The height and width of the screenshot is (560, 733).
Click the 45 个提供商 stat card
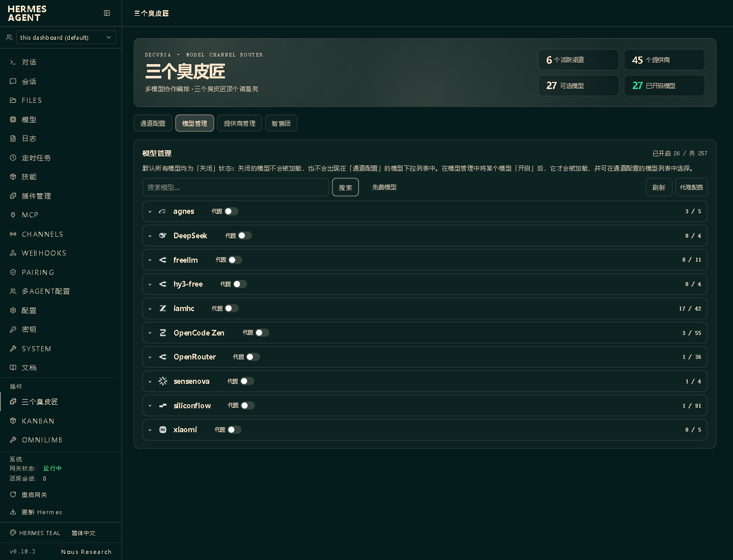pos(664,60)
